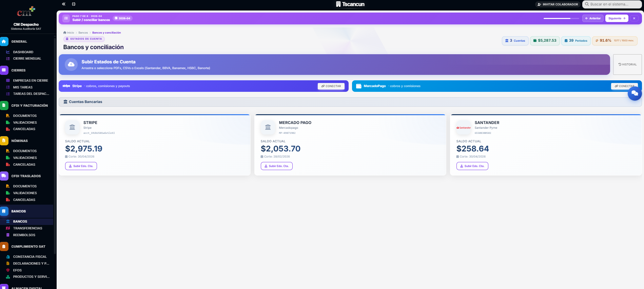Open EFOS menu item
The height and width of the screenshot is (289, 644).
17,270
